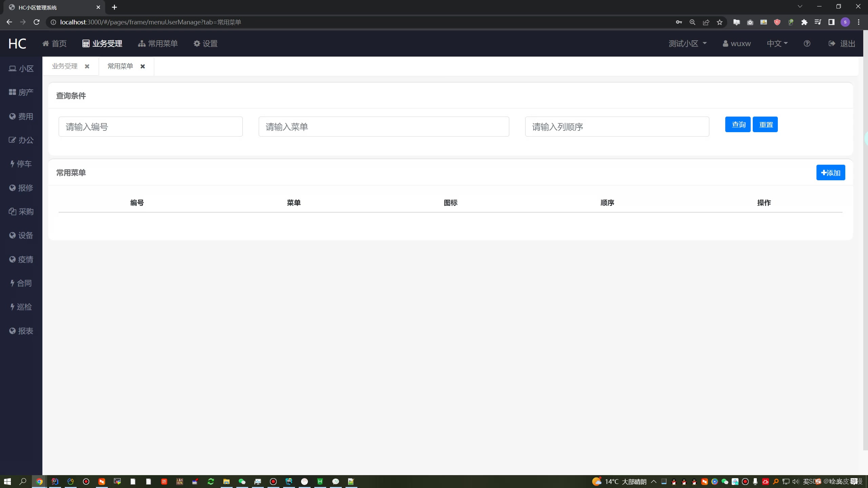
Task: Expand the browser tab search chevron
Action: click(800, 6)
